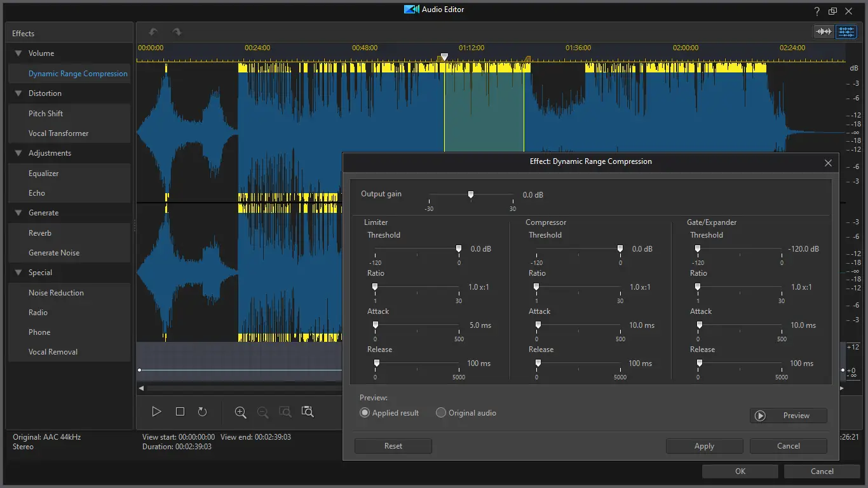
Task: Click the fit-to-view zoom icon
Action: coord(308,412)
